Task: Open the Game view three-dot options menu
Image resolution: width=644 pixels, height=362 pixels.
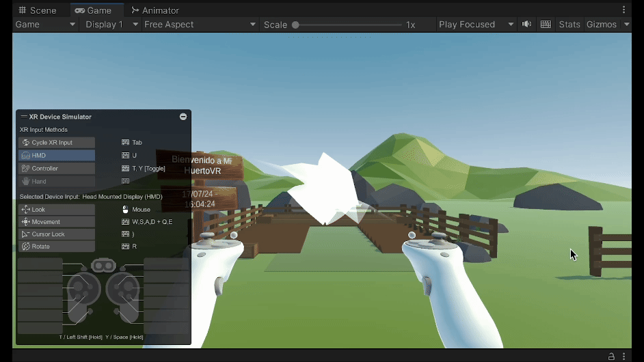Action: point(623,10)
